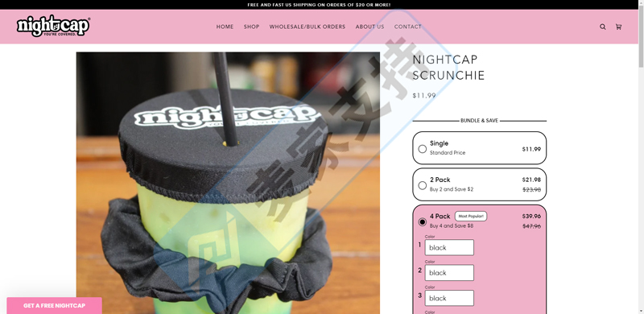Click the NightCap logo
The height and width of the screenshot is (314, 644).
53,26
